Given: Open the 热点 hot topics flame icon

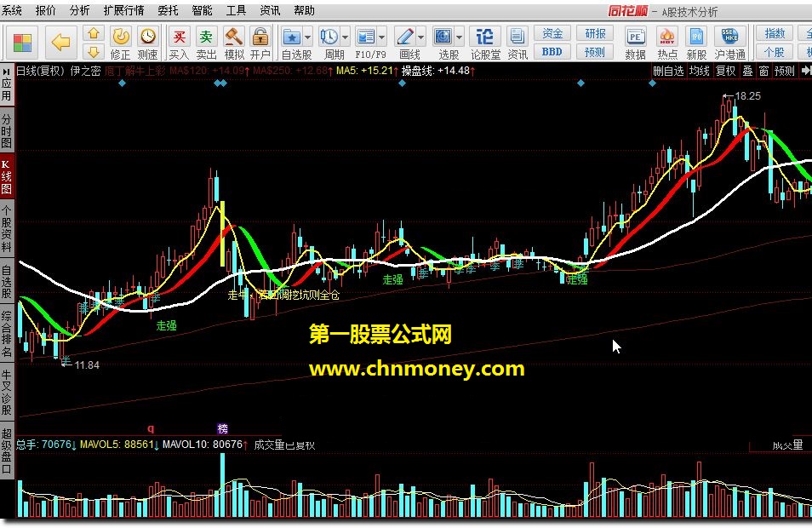Looking at the screenshot, I should (667, 43).
